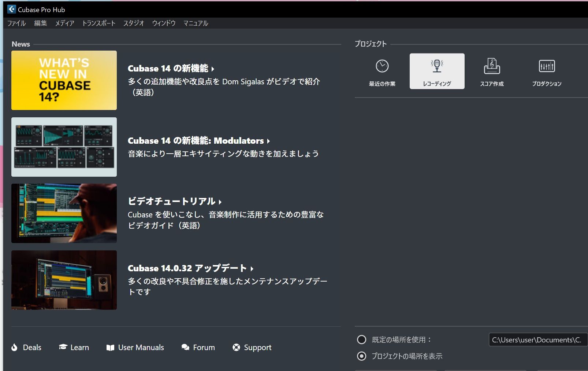The image size is (588, 371).
Task: Click the Forum chat bubbles icon
Action: 185,347
